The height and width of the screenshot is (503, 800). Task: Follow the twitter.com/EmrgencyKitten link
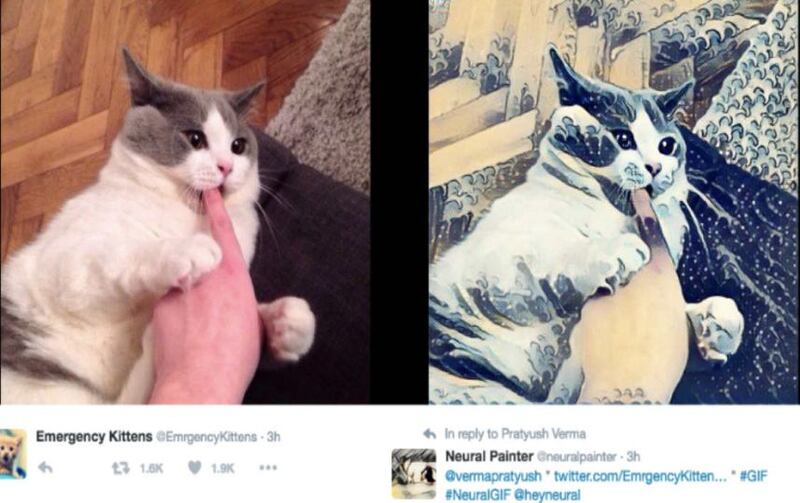pos(640,476)
